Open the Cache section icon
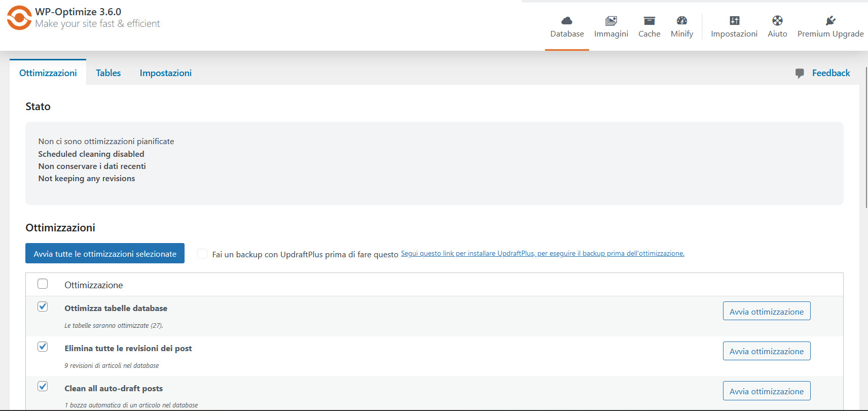Viewport: 868px width, 411px height. click(649, 21)
